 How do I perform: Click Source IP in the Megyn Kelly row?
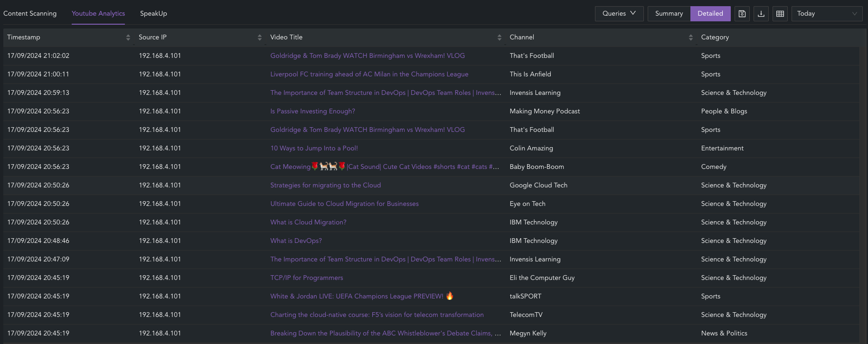(x=160, y=333)
